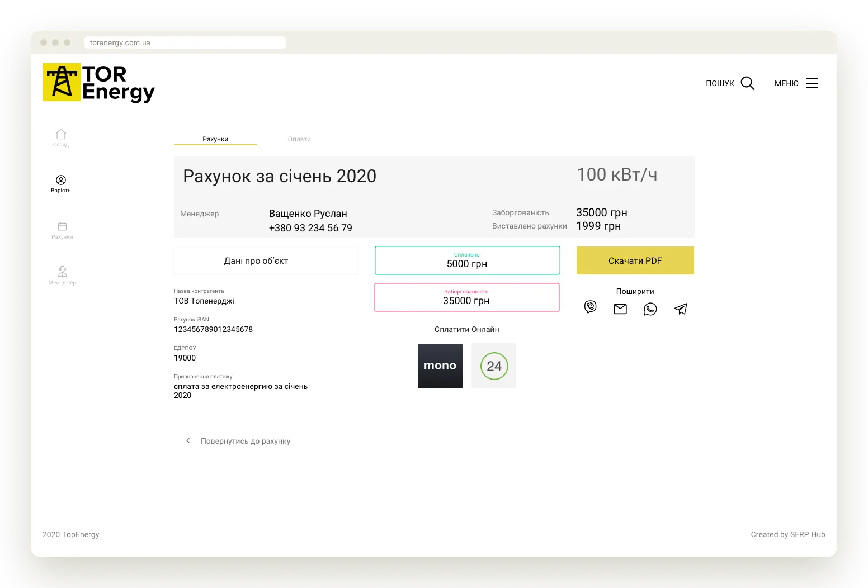This screenshot has height=588, width=868.
Task: Click the torenergy.com.ua address bar
Action: point(185,42)
